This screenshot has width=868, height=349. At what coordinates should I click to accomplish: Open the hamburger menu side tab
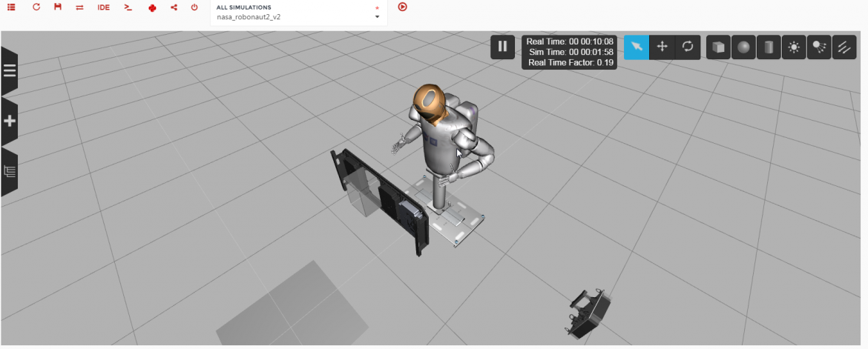[x=10, y=71]
